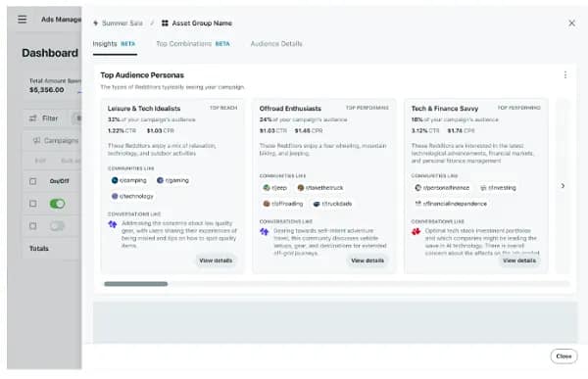The image size is (588, 379).
Task: Click the red icon in Tech & Finance conversations
Action: coord(416,232)
